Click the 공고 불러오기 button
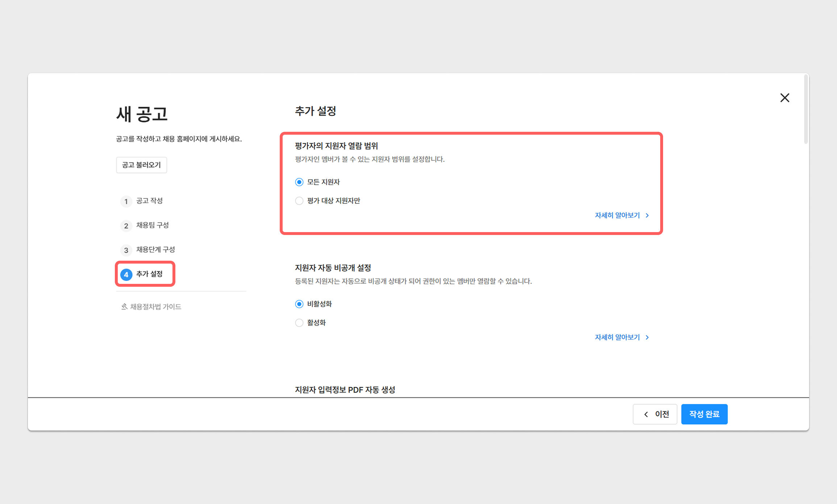Screen dimensions: 837x504 pyautogui.click(x=141, y=165)
